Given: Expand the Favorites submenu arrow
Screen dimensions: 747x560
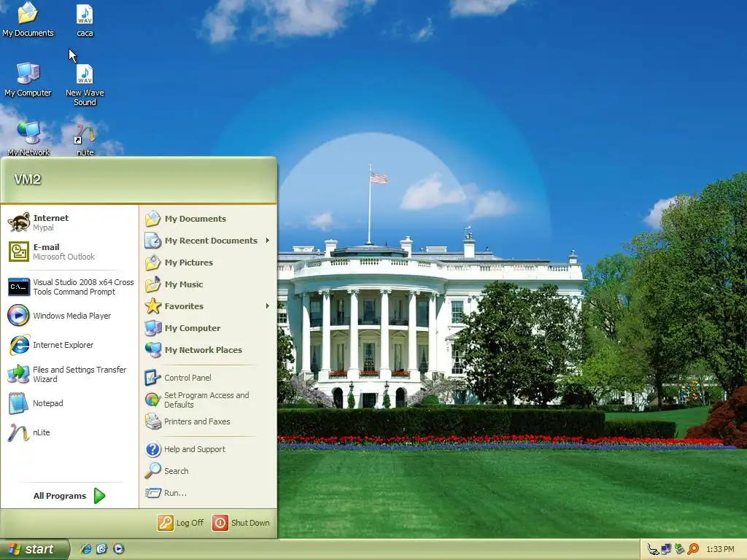Looking at the screenshot, I should [268, 306].
